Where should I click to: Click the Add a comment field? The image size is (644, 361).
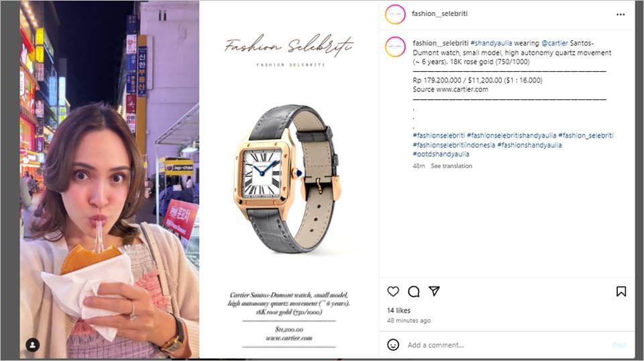(507, 345)
